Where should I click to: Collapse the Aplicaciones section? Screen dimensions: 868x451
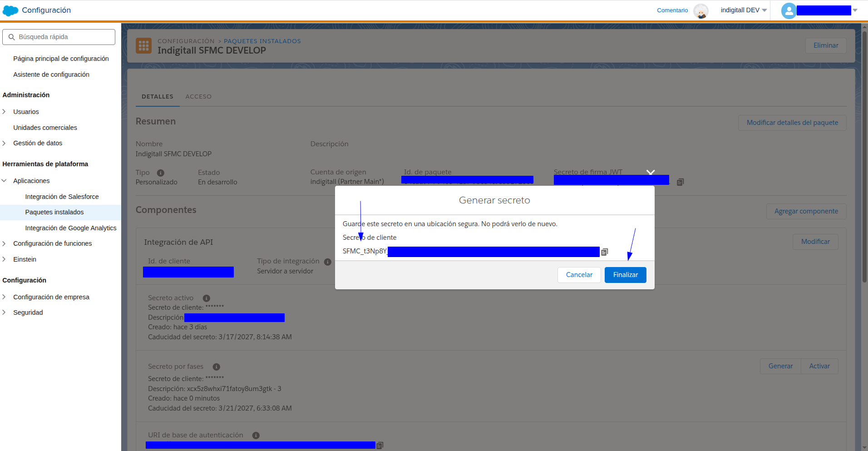4,181
